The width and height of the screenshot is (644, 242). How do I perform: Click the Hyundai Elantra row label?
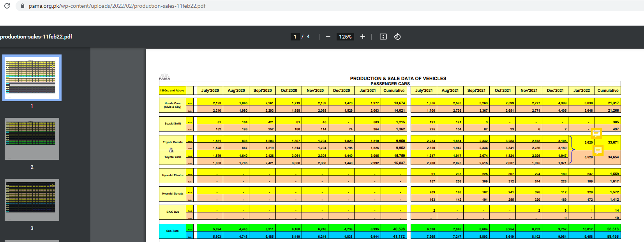(173, 175)
